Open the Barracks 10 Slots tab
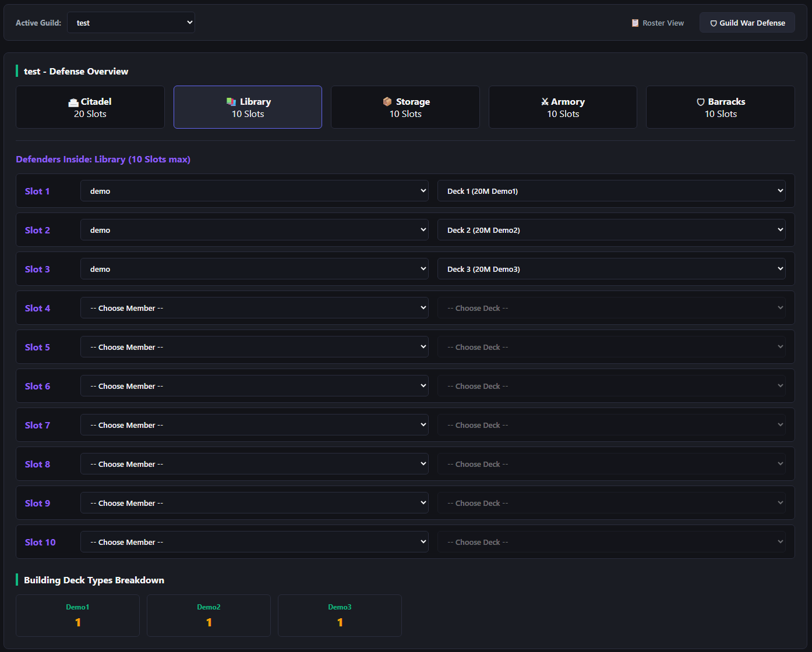Viewport: 812px width, 652px height. (721, 107)
